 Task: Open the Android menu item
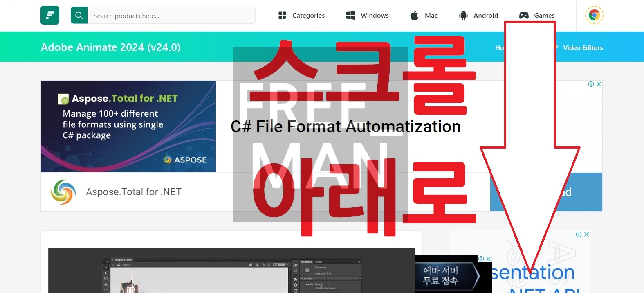point(478,15)
